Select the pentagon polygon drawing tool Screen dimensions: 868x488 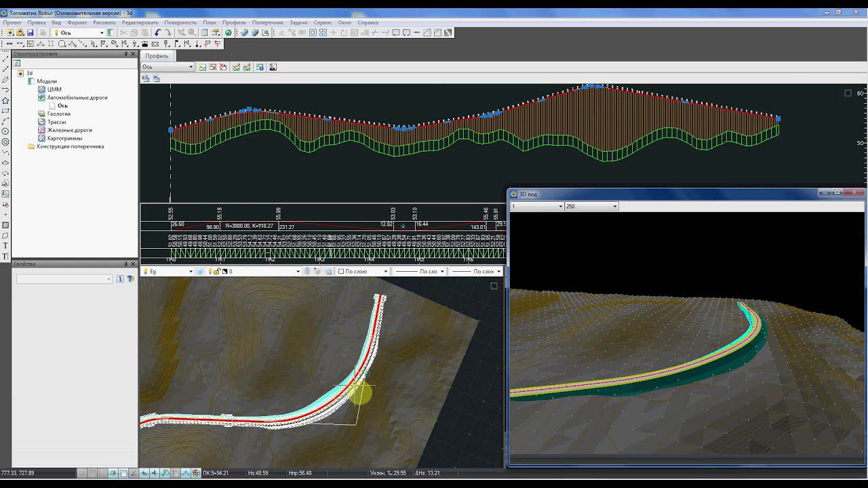tap(5, 100)
